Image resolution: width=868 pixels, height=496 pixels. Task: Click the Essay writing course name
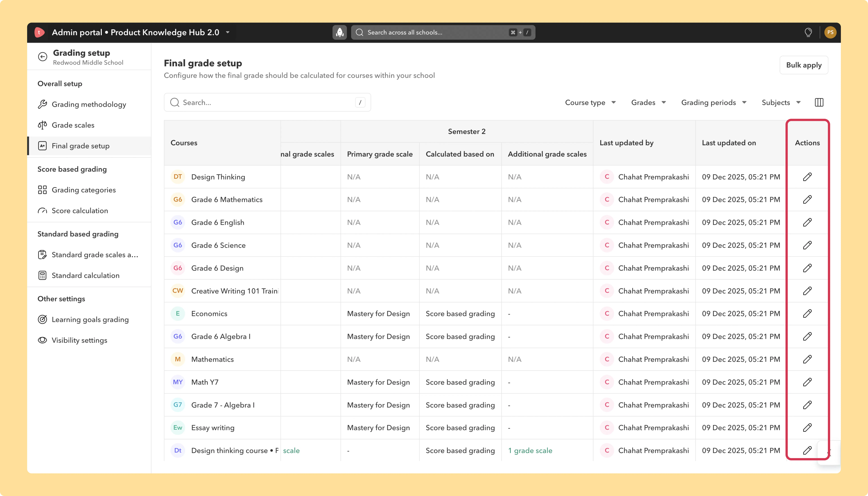coord(213,428)
